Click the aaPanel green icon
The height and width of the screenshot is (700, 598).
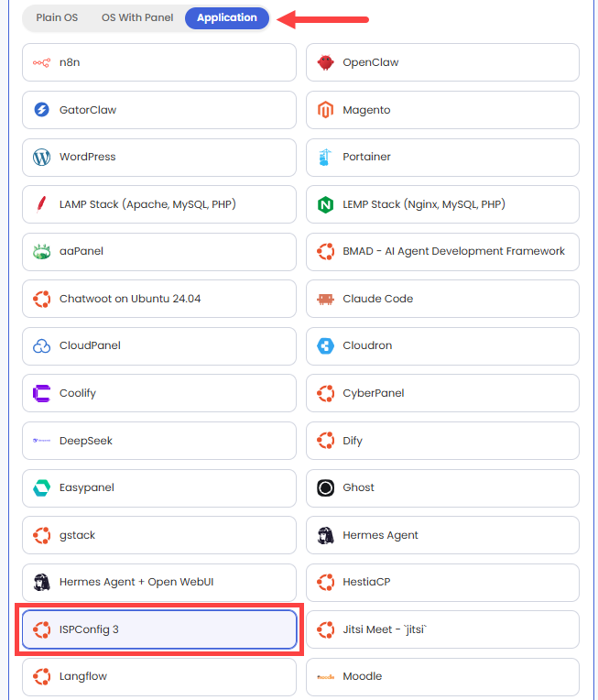(41, 252)
